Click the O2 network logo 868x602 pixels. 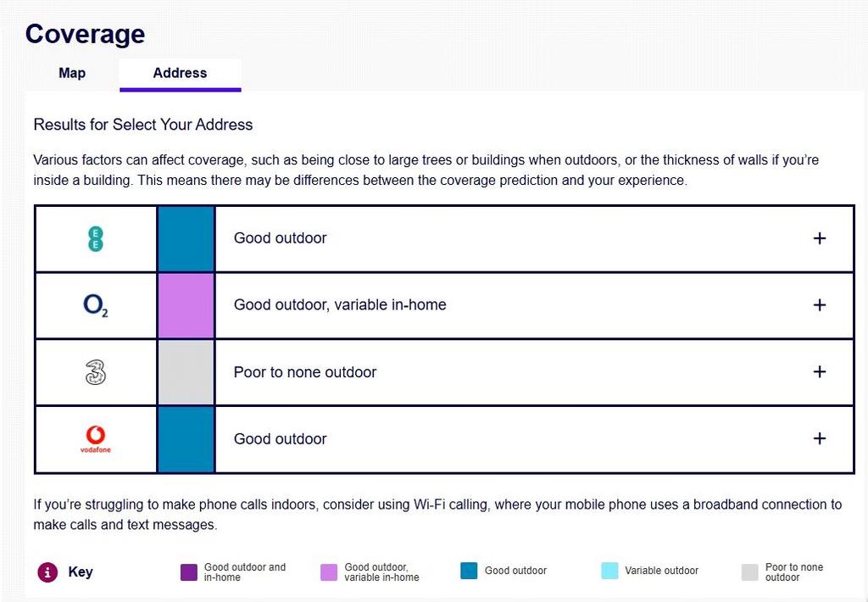[95, 305]
